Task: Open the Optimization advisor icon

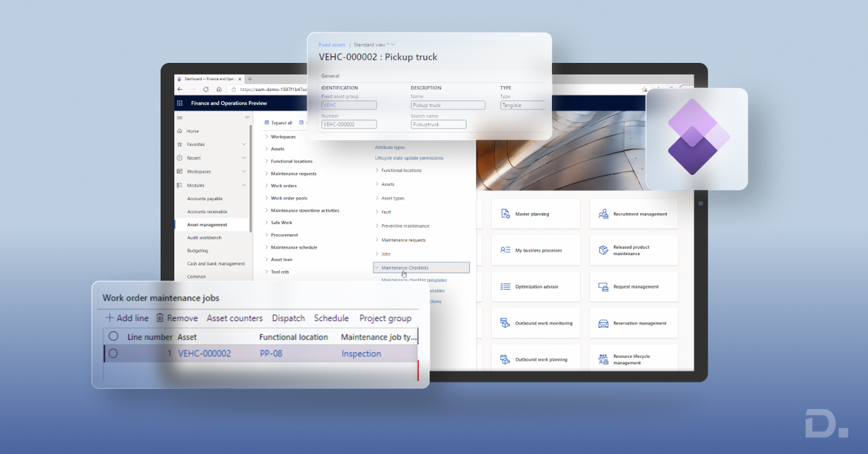Action: pyautogui.click(x=504, y=286)
